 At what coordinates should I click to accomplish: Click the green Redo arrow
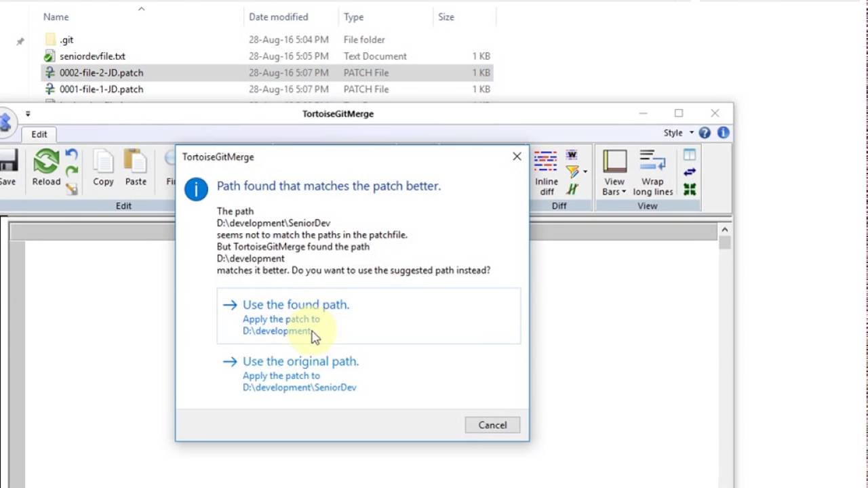click(71, 171)
